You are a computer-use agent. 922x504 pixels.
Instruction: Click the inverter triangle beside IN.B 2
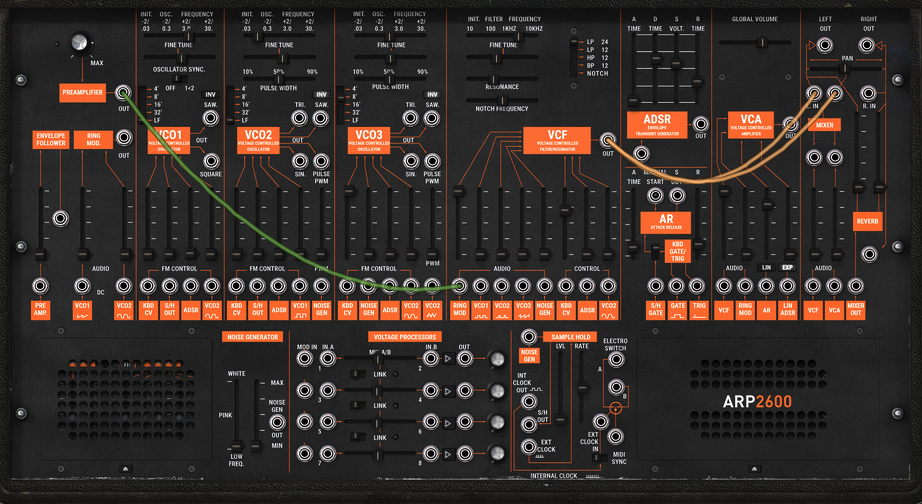click(448, 358)
